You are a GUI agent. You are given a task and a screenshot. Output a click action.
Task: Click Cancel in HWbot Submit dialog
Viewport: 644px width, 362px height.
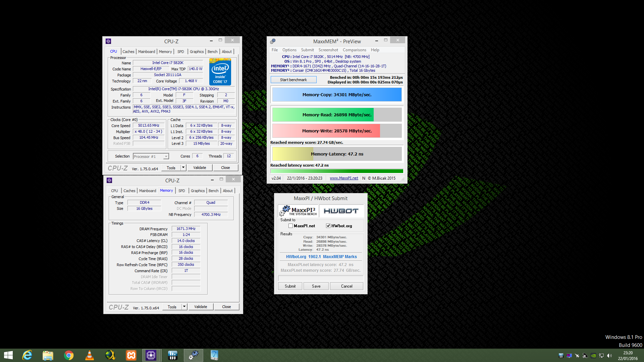pos(346,286)
